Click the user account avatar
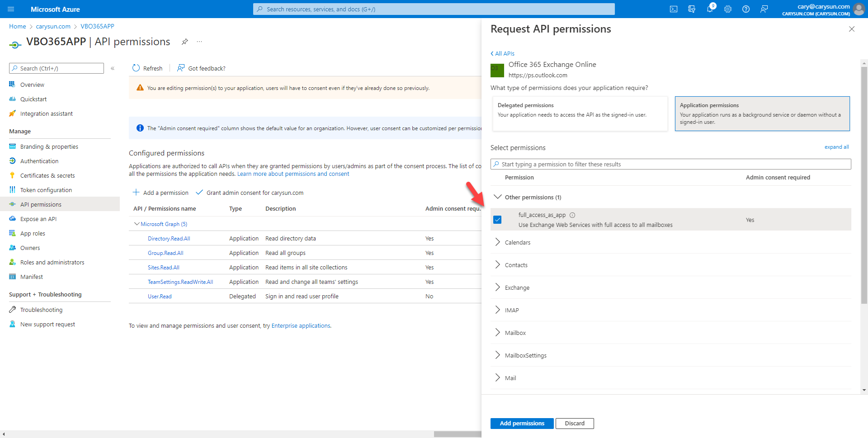 pyautogui.click(x=859, y=9)
